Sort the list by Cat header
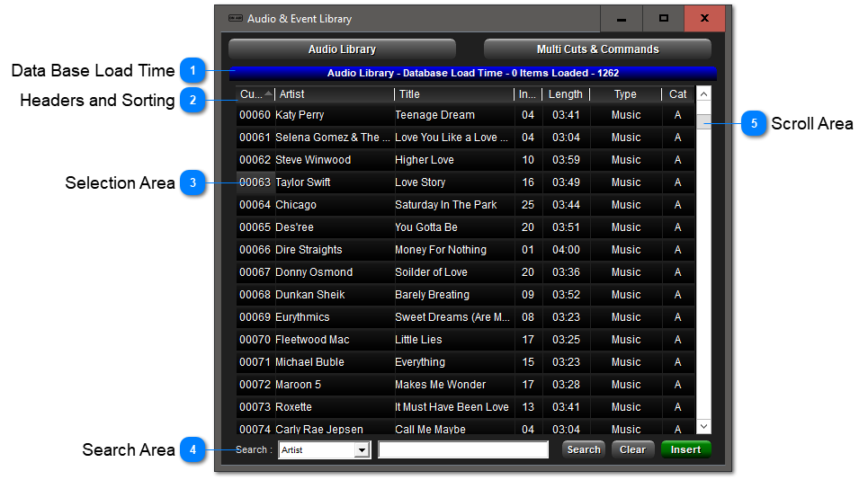This screenshot has height=480, width=868. [x=677, y=94]
